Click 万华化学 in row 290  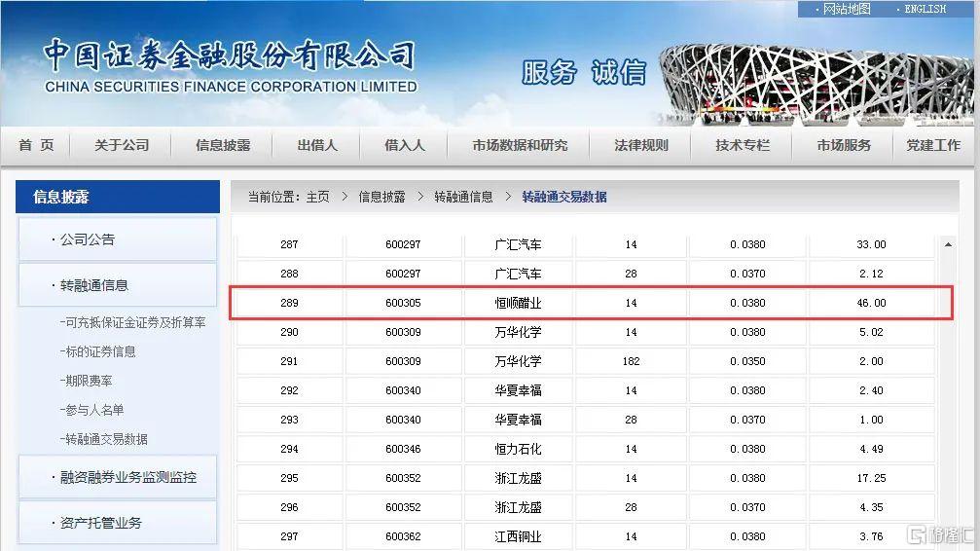coord(518,332)
